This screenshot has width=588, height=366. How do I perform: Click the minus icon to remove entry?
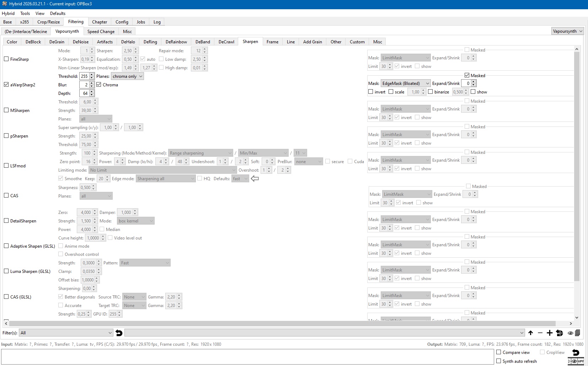540,333
